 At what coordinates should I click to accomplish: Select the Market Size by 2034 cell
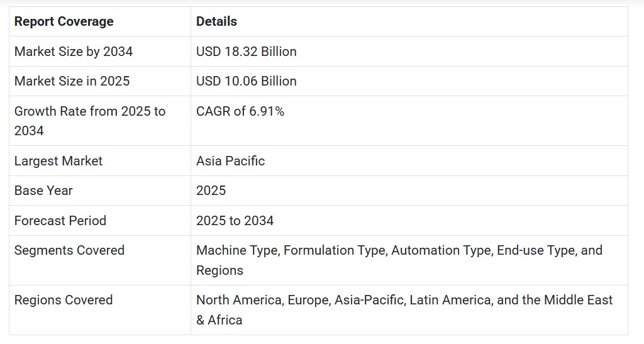point(73,52)
